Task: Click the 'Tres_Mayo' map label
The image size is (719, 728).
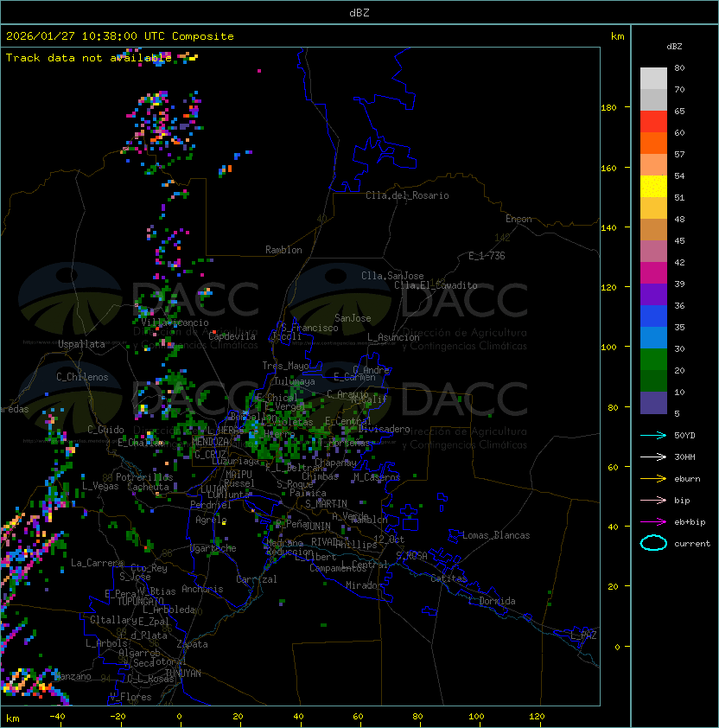Action: click(285, 366)
